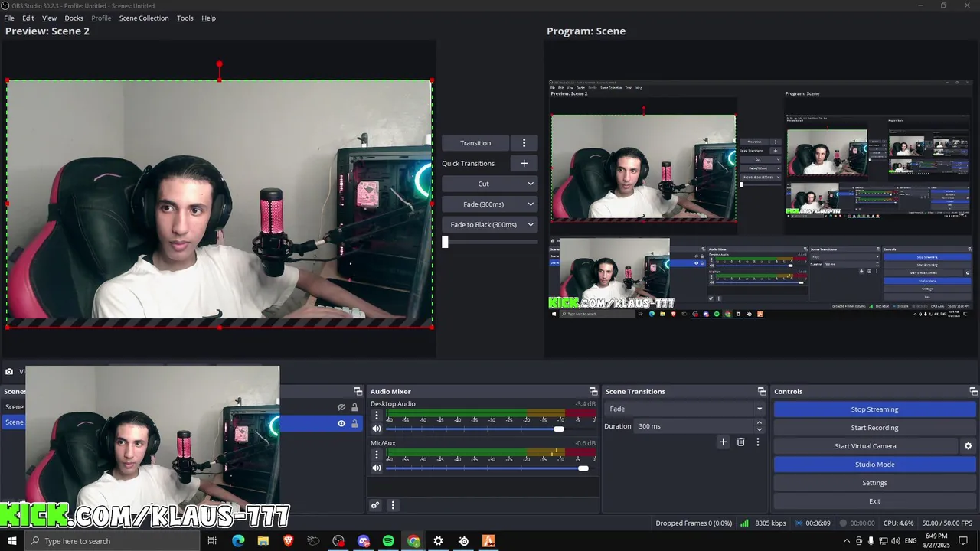The width and height of the screenshot is (980, 551).
Task: Open Audio Mixer bottom three-dot menu
Action: 393,505
